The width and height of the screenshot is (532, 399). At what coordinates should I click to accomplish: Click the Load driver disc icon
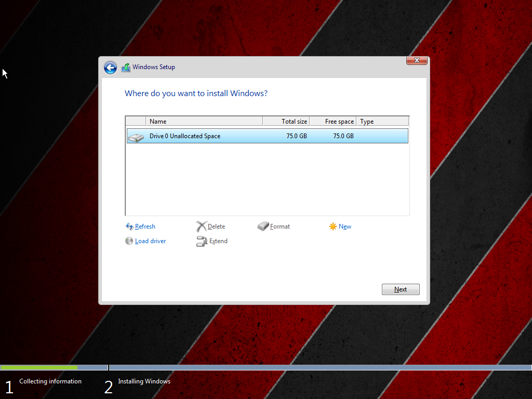[x=129, y=241]
